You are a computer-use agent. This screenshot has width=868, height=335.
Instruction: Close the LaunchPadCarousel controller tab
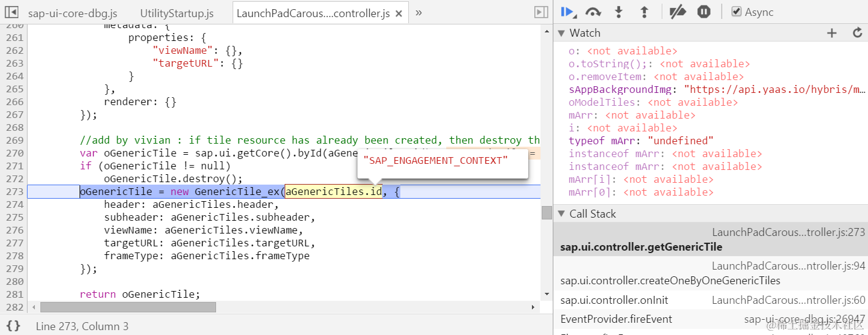399,13
